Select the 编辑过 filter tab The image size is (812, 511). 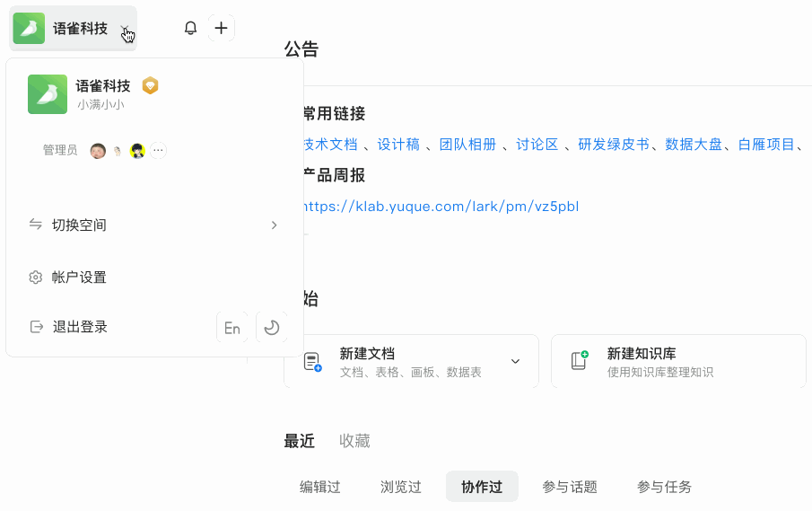320,487
